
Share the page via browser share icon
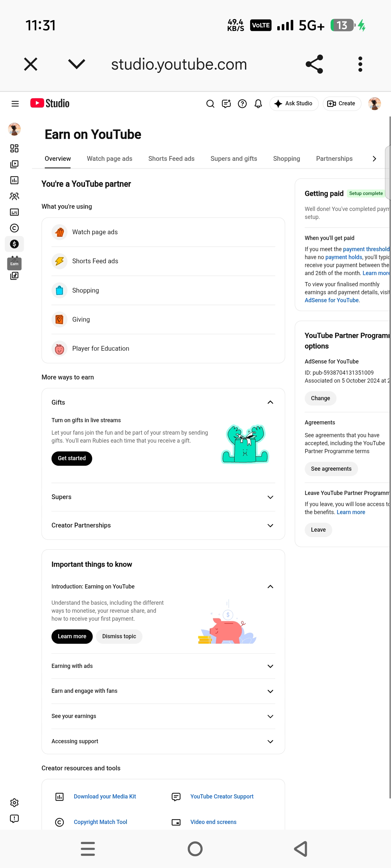pos(314,64)
